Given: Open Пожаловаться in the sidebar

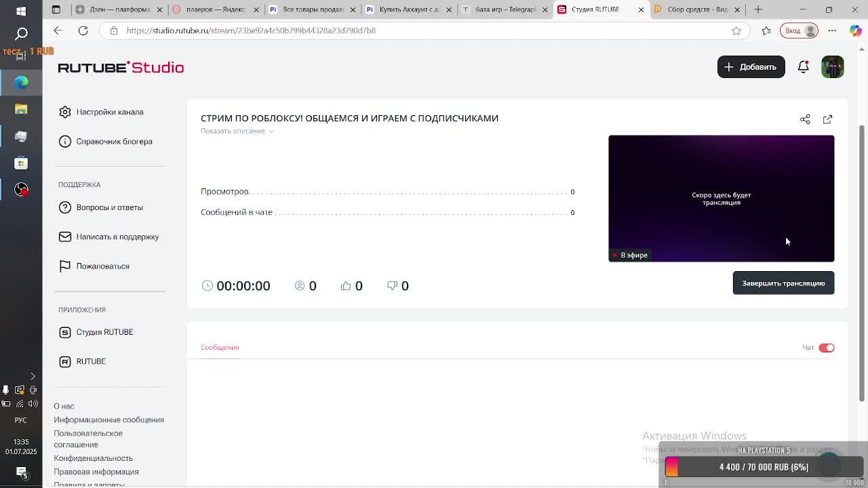Looking at the screenshot, I should point(94,266).
